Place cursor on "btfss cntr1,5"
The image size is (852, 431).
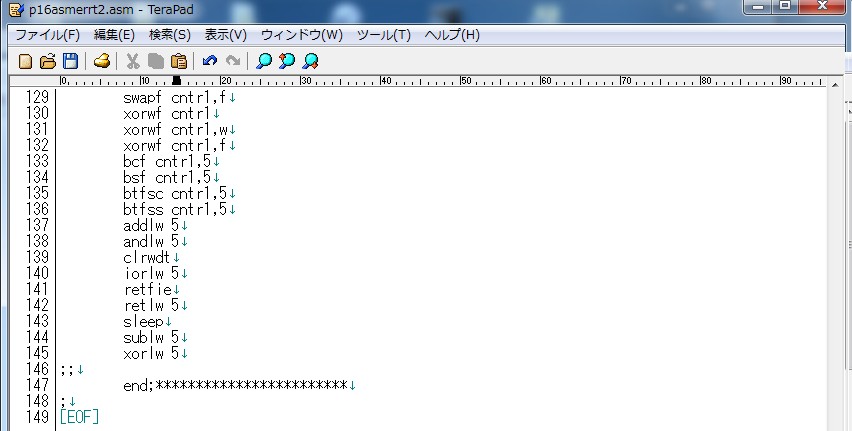pos(175,209)
